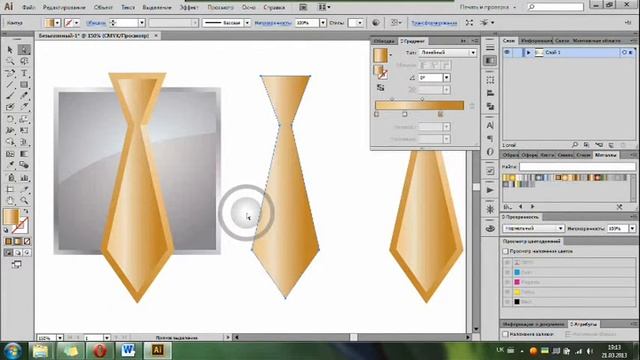Select the Column Graph tool
Image resolution: width=640 pixels, height=360 pixels.
pyautogui.click(x=24, y=178)
